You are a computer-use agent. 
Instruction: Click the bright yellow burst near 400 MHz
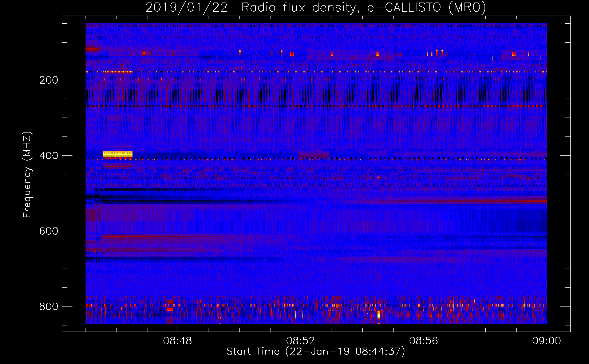pos(118,154)
